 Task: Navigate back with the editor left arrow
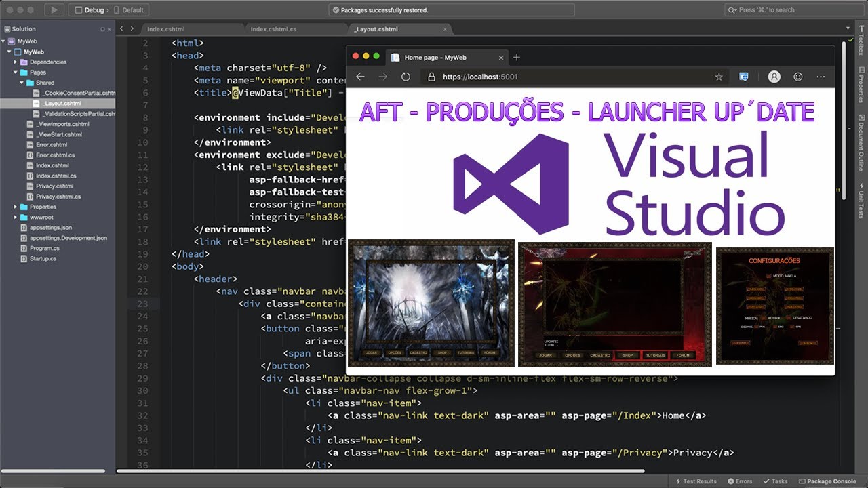coord(122,29)
